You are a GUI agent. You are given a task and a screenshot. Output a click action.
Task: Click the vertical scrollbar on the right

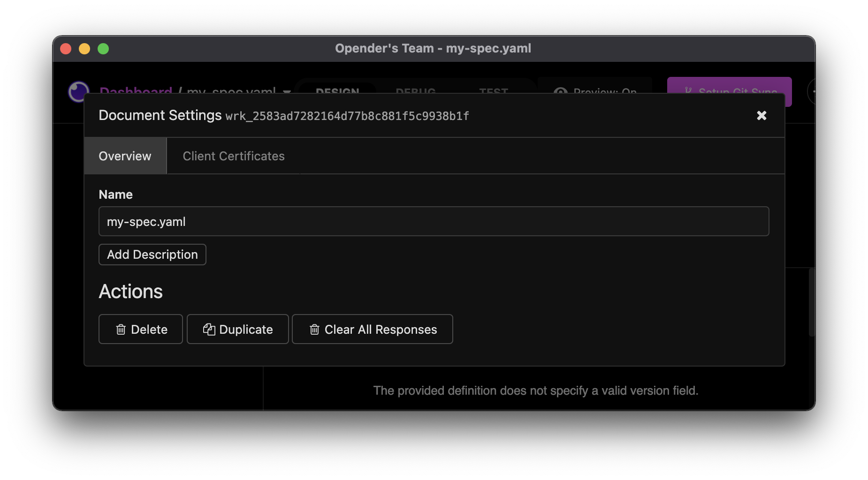point(812,302)
